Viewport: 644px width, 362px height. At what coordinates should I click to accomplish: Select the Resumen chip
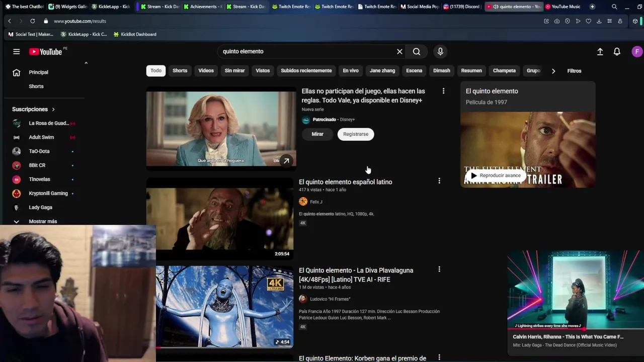pyautogui.click(x=471, y=71)
